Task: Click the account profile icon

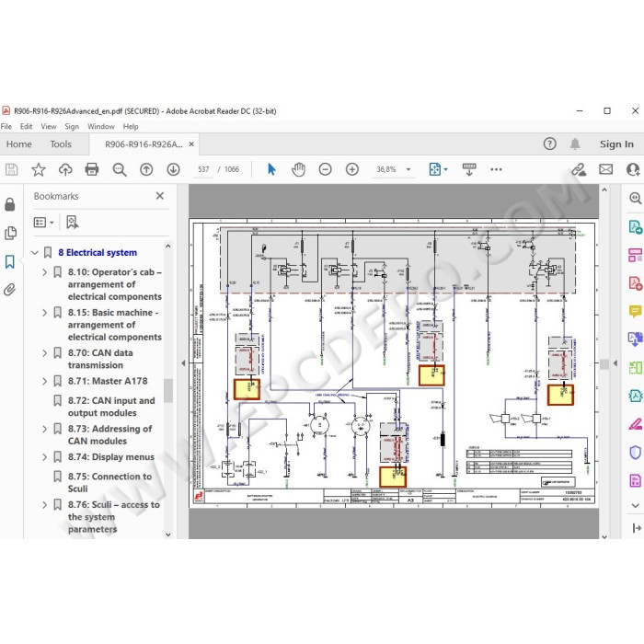Action: pyautogui.click(x=633, y=169)
